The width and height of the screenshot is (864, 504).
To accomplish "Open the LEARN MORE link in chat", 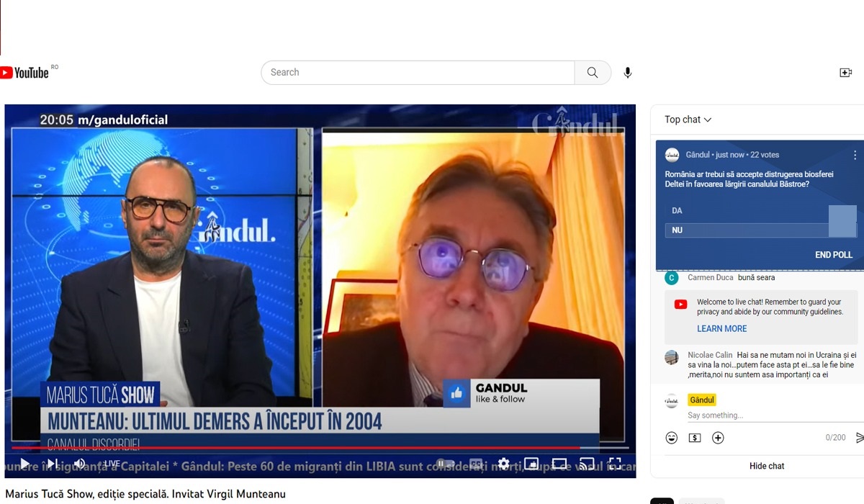I will point(721,328).
